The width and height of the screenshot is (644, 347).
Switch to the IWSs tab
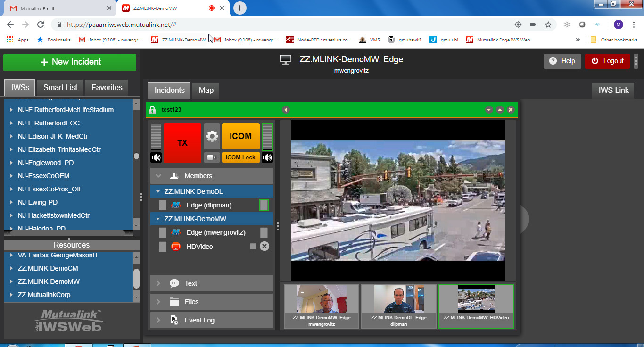click(20, 87)
